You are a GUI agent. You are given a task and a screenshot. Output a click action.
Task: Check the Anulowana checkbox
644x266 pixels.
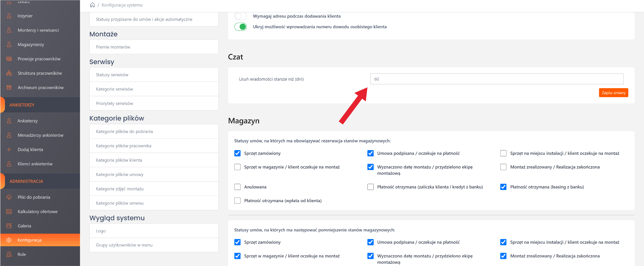237,187
